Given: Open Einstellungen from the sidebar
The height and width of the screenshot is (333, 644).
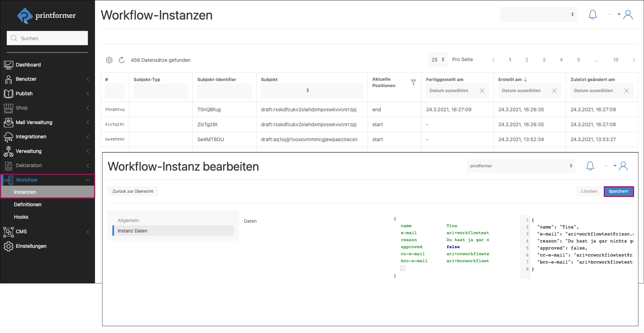Looking at the screenshot, I should pos(31,246).
